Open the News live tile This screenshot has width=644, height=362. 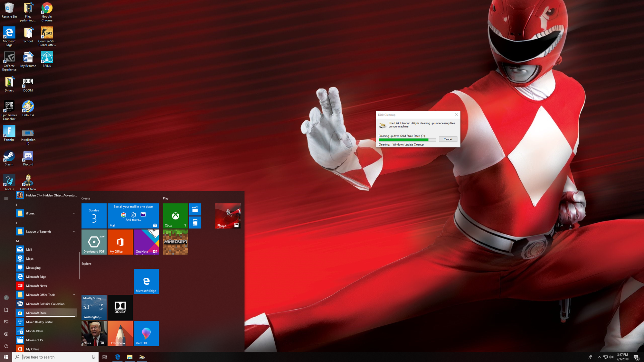click(94, 334)
